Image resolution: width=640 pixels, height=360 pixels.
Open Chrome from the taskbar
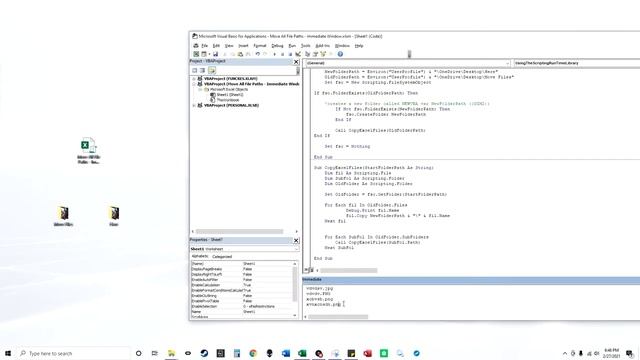coord(253,353)
